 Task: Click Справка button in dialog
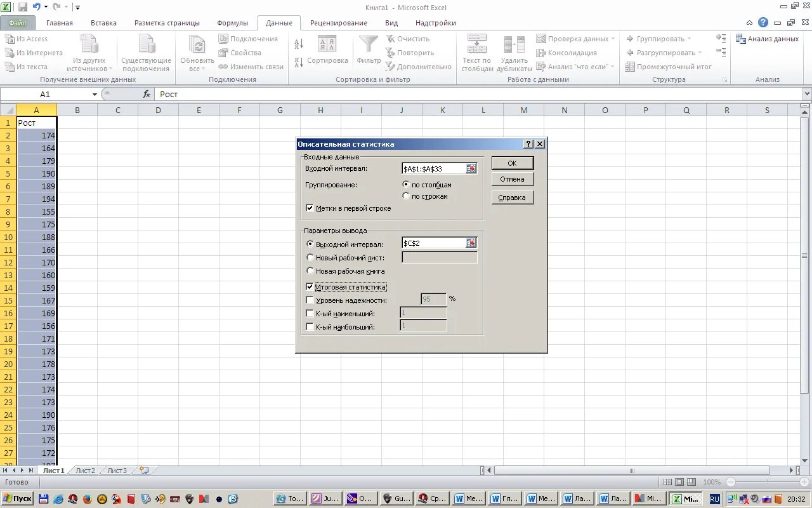512,197
